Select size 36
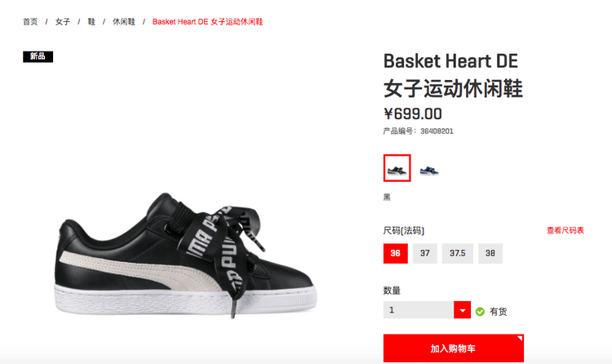Viewport: 612px width, 364px height. (396, 254)
